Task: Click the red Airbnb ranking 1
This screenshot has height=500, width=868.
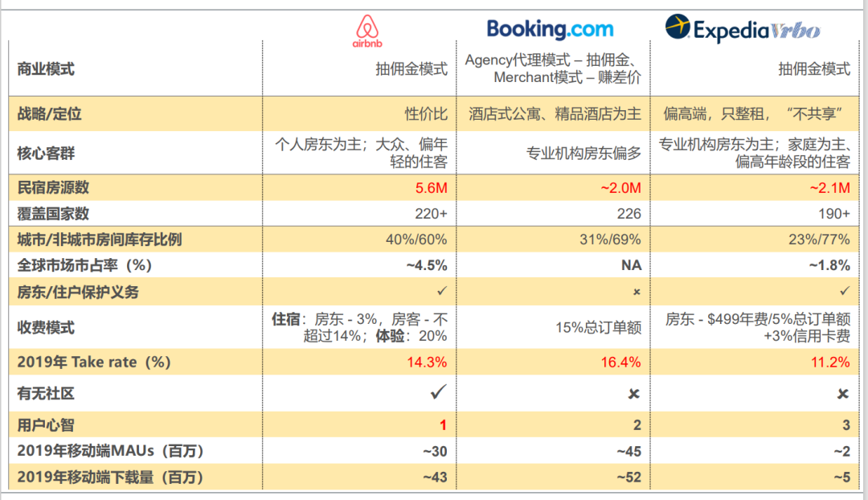Action: pyautogui.click(x=443, y=424)
